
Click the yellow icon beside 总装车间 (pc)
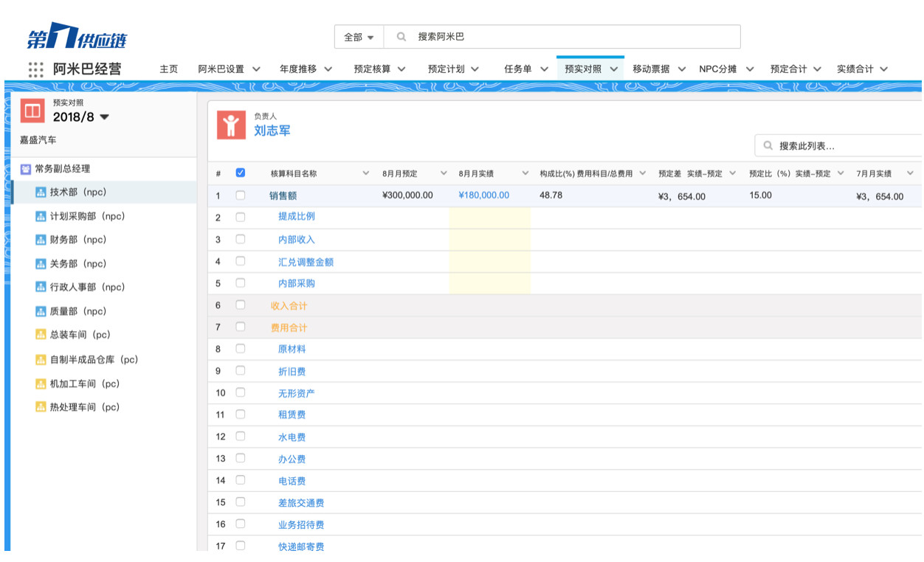coord(41,335)
